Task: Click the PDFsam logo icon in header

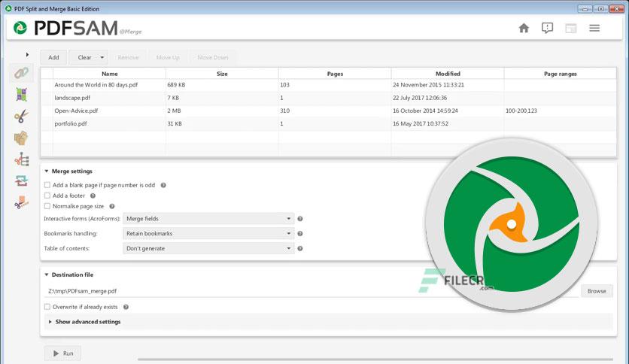Action: coord(20,28)
